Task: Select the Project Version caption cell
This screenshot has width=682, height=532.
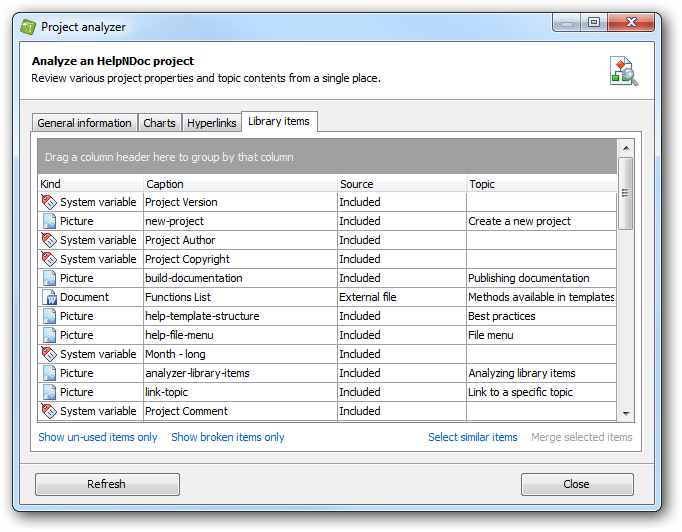Action: (240, 202)
